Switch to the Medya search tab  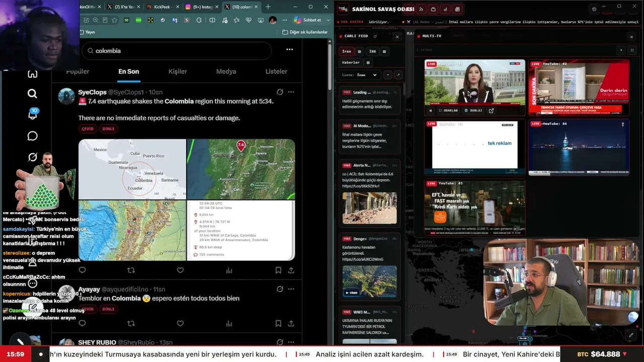(226, 71)
